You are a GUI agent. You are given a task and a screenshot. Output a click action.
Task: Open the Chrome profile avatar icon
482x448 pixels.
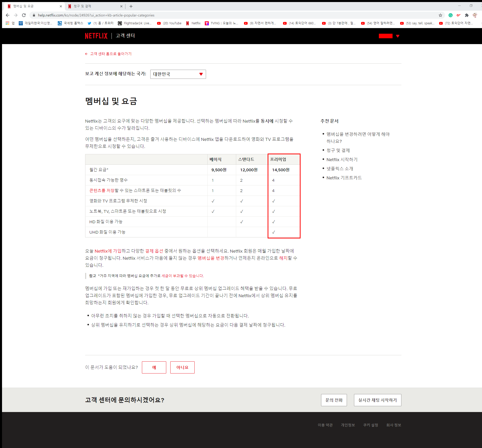coord(475,15)
